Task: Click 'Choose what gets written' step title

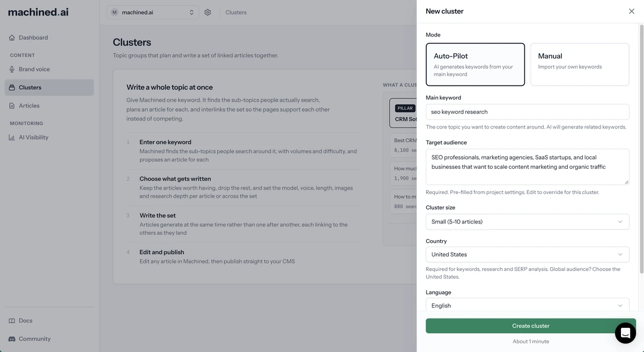Action: (175, 179)
